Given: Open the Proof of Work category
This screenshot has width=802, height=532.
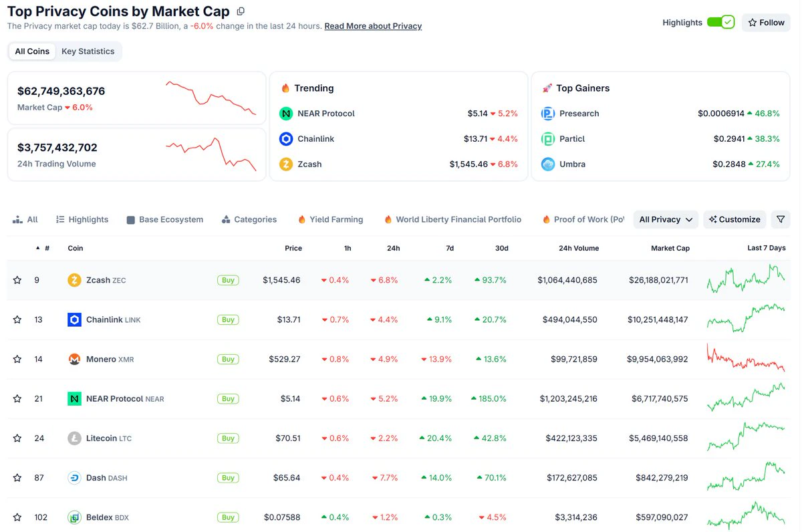Looking at the screenshot, I should pyautogui.click(x=583, y=219).
